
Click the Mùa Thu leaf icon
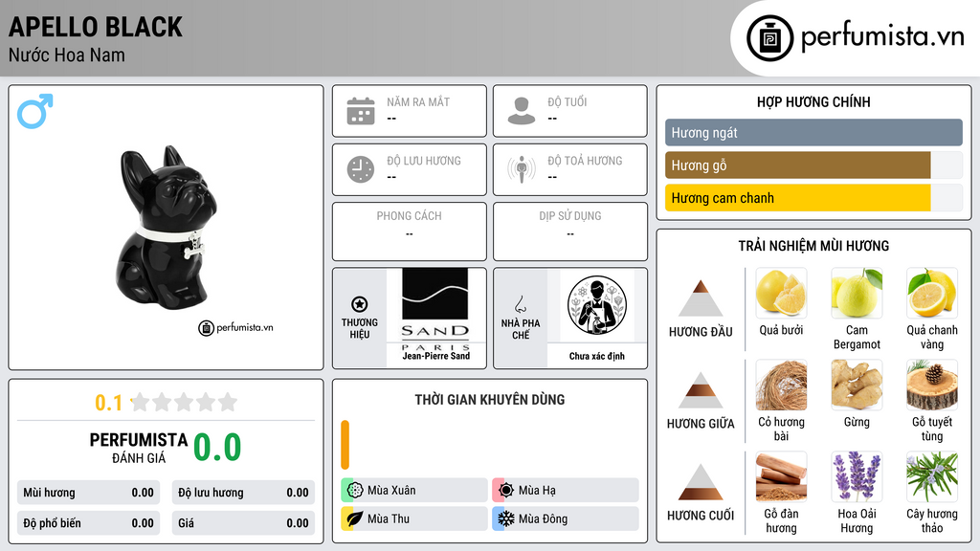point(355,518)
